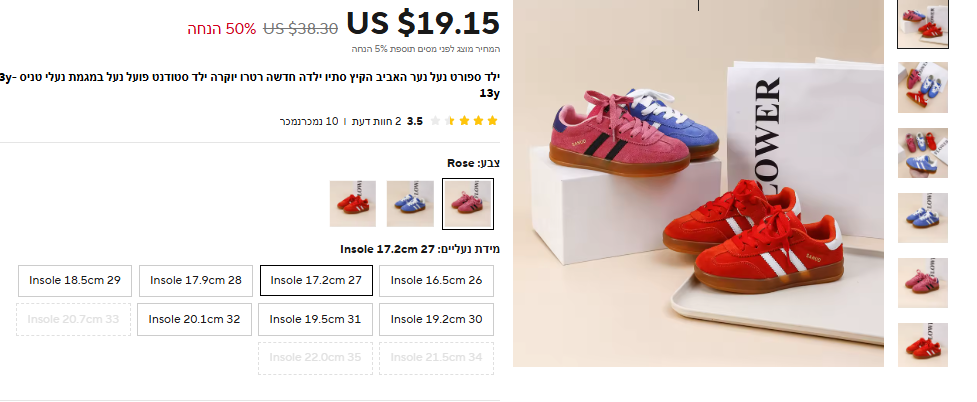Viewport: 977px width, 402px height.
Task: Choose size Insole 16.5cm 26
Action: (436, 280)
